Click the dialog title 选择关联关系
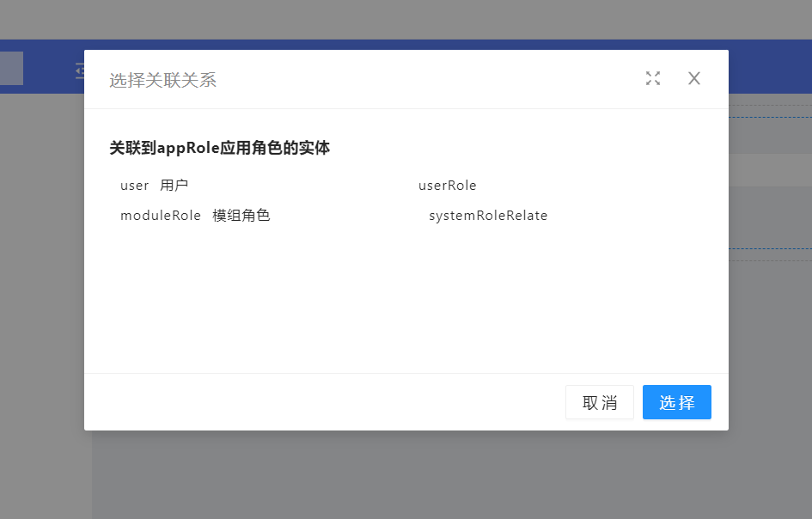The width and height of the screenshot is (812, 519). coord(162,80)
